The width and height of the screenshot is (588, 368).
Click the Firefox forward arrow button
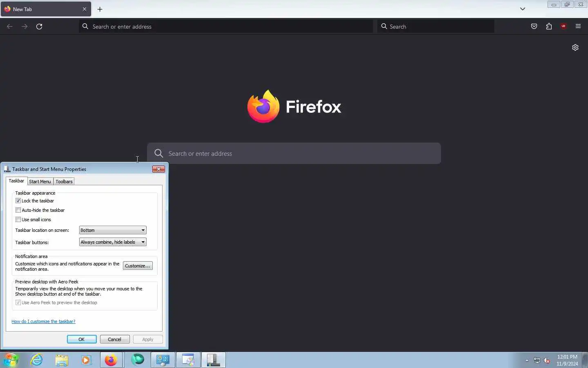pyautogui.click(x=24, y=27)
